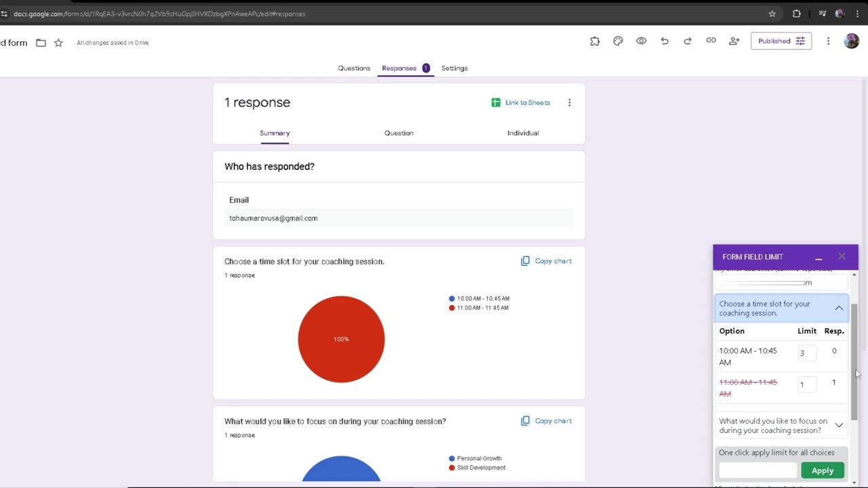868x488 pixels.
Task: Close the Form Field Limit panel
Action: pos(842,257)
